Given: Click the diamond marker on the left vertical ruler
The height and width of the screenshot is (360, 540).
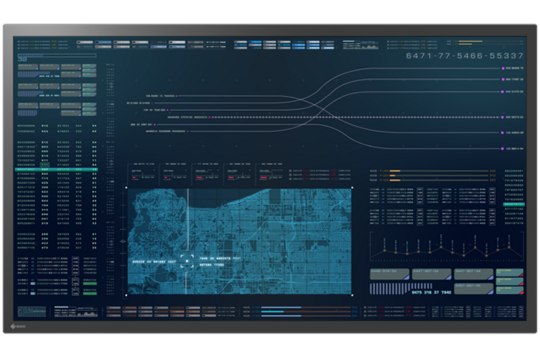Looking at the screenshot, I should 123,241.
